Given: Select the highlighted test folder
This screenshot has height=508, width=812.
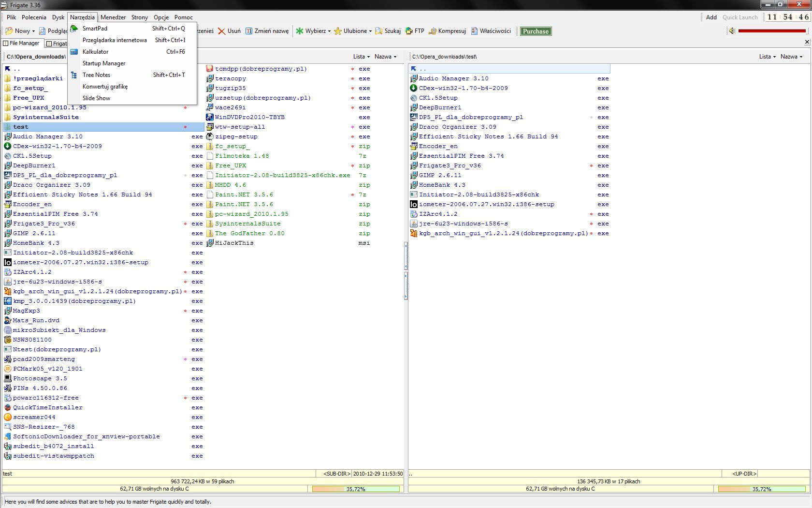Looking at the screenshot, I should tap(103, 127).
